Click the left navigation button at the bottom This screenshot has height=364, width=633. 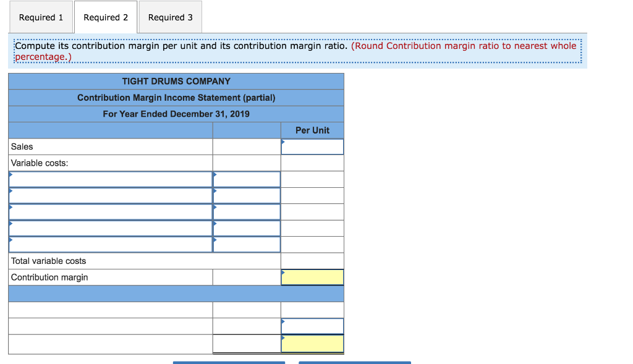point(229,362)
